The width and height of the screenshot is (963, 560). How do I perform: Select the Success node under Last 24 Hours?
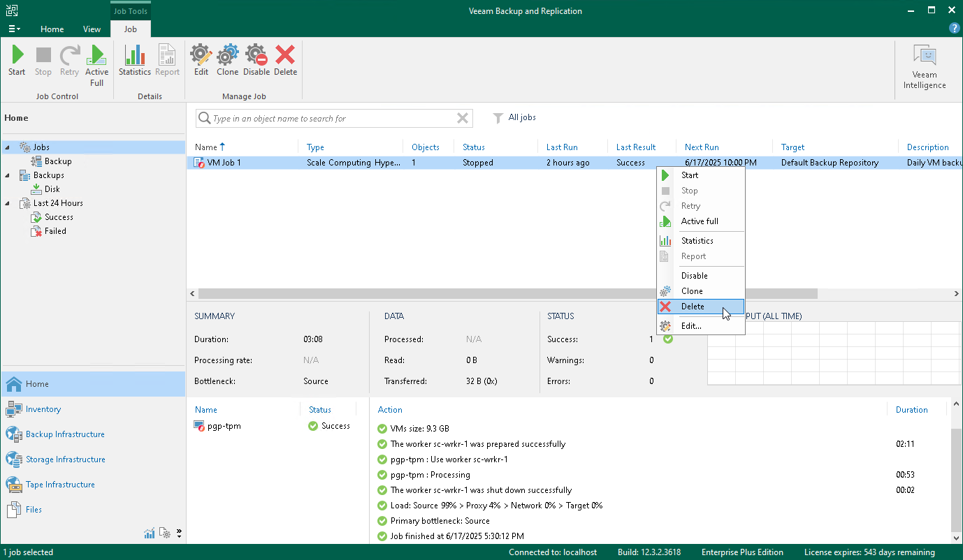[x=59, y=217]
